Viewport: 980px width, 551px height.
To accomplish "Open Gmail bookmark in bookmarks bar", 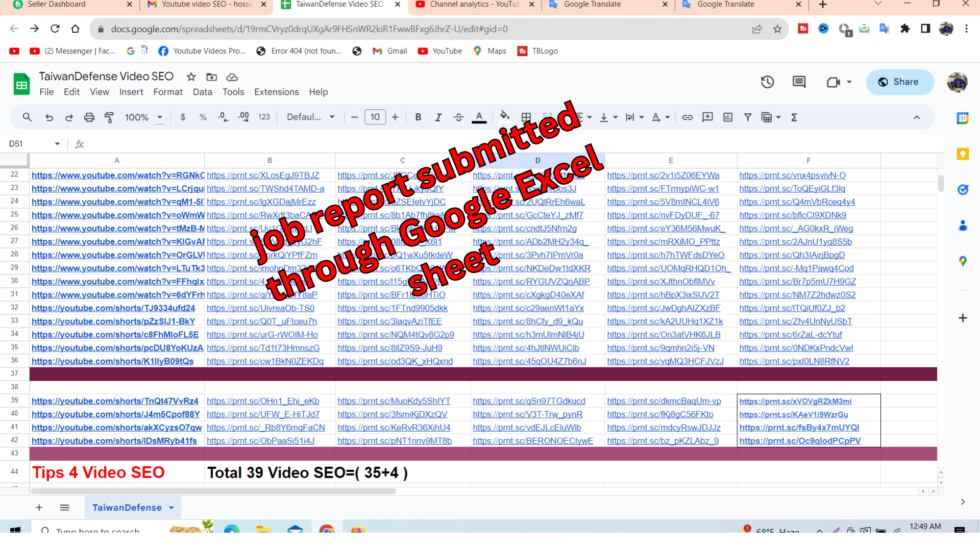I will click(x=389, y=51).
